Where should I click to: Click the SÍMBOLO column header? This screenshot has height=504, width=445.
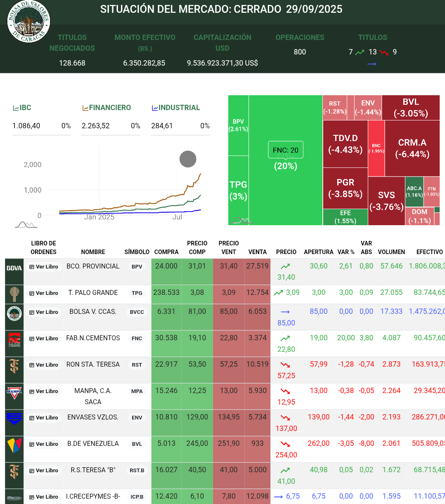tap(137, 252)
